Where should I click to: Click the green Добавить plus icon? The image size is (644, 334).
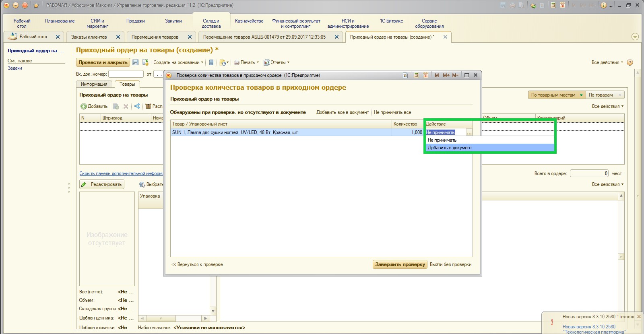tap(83, 106)
